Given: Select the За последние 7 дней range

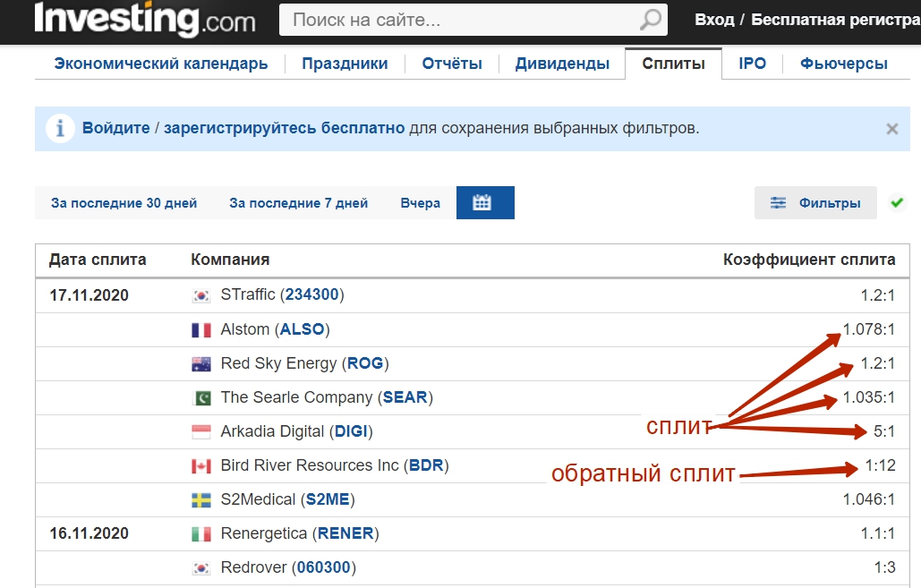Looking at the screenshot, I should [x=298, y=203].
